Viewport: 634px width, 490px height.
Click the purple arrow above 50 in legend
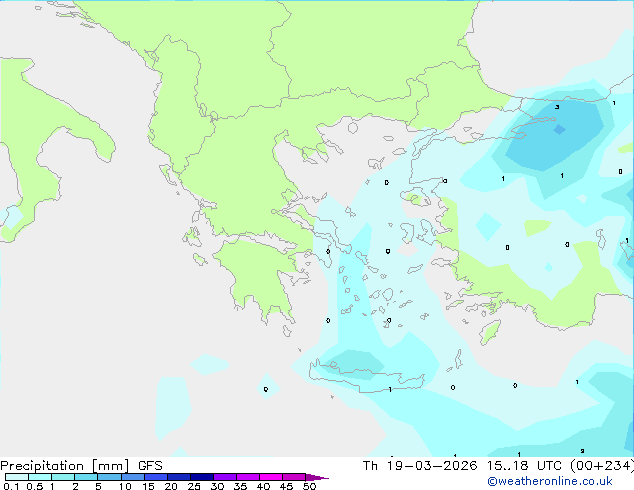click(317, 477)
